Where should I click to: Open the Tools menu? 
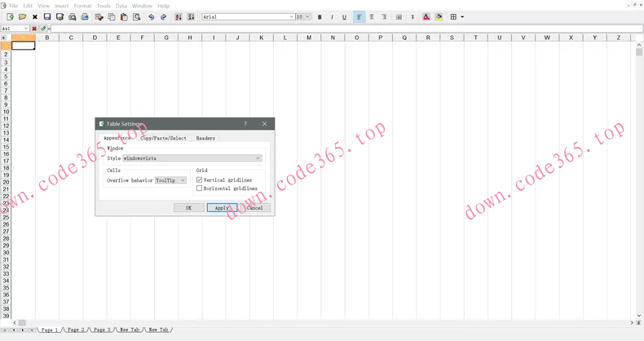pos(104,6)
